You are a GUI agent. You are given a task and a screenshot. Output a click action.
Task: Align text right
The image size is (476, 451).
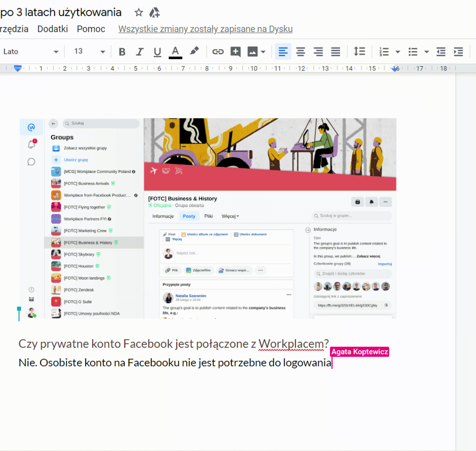pos(318,52)
